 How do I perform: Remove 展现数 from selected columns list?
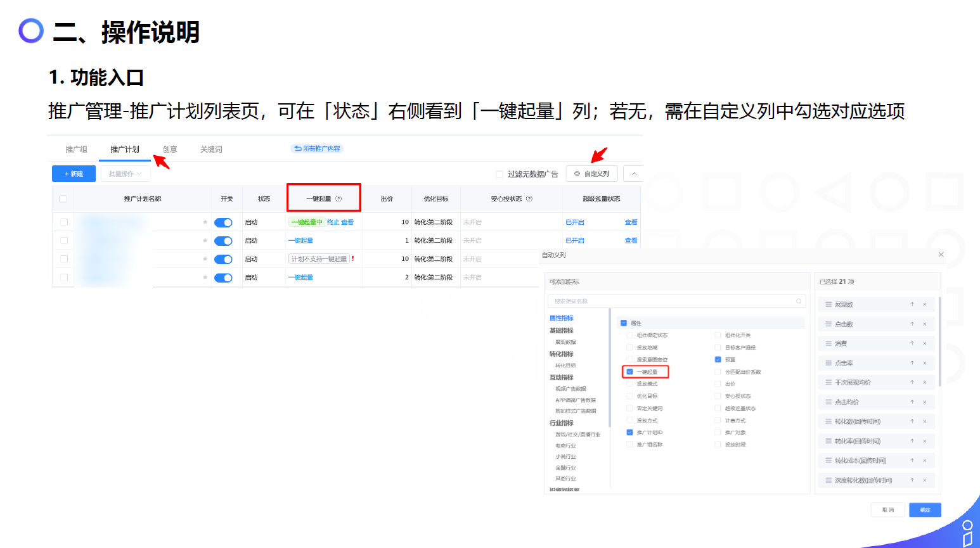coord(925,305)
